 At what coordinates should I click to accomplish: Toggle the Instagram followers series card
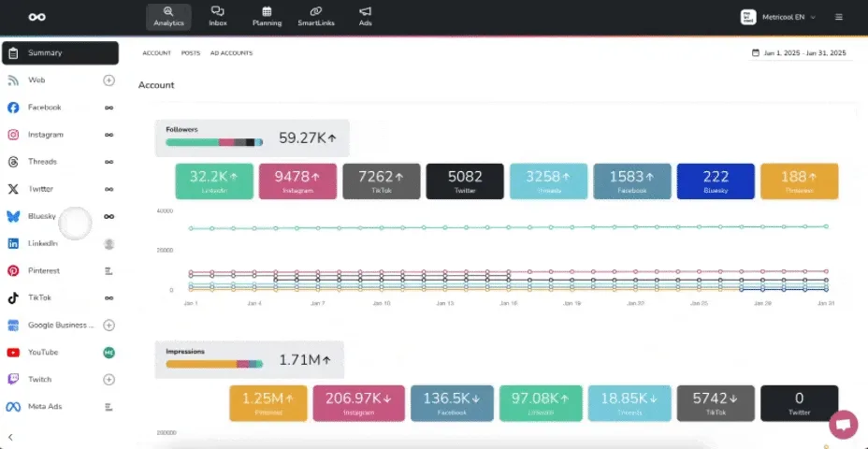pos(297,181)
